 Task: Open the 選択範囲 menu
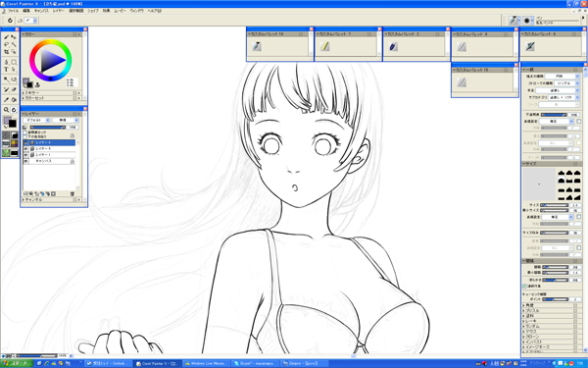pyautogui.click(x=76, y=11)
